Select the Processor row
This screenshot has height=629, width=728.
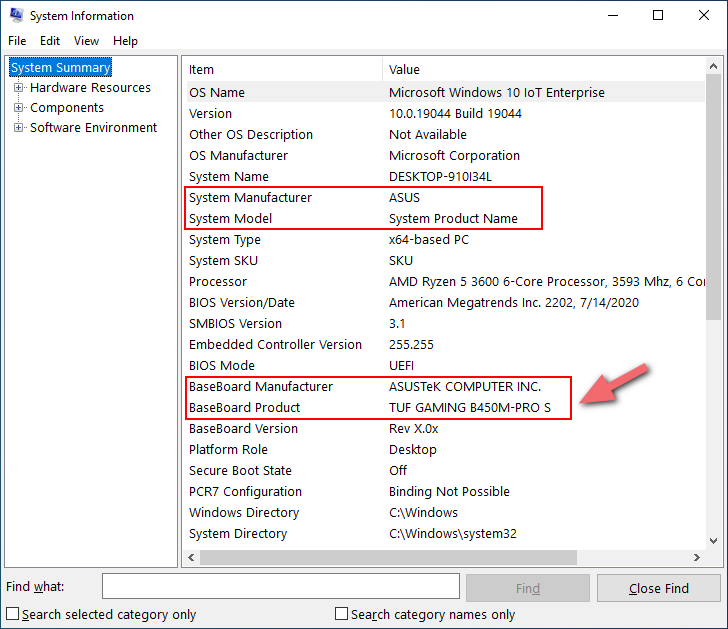[446, 281]
